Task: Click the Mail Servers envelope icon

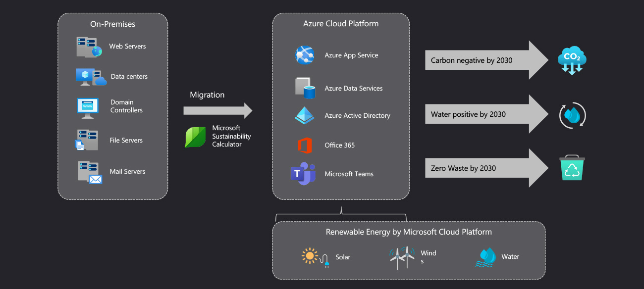Action: (95, 179)
